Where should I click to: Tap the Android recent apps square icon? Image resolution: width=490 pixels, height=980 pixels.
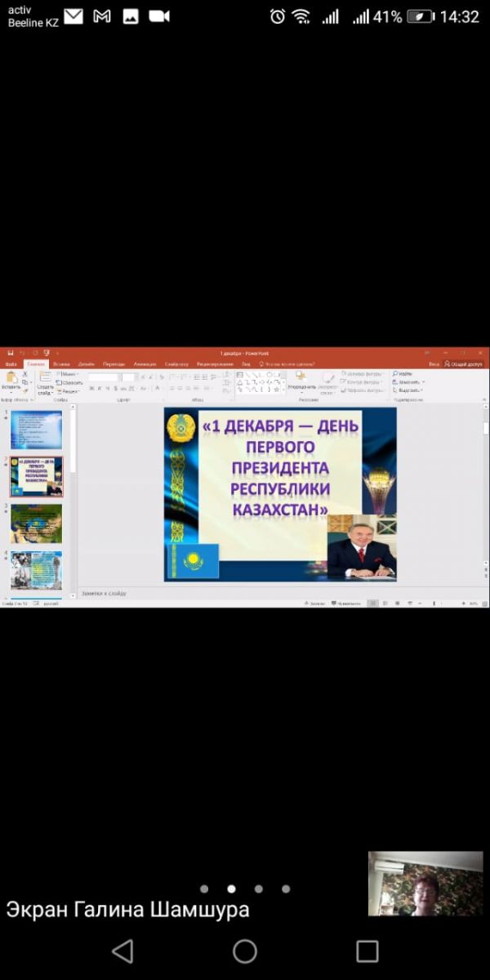pos(367,951)
